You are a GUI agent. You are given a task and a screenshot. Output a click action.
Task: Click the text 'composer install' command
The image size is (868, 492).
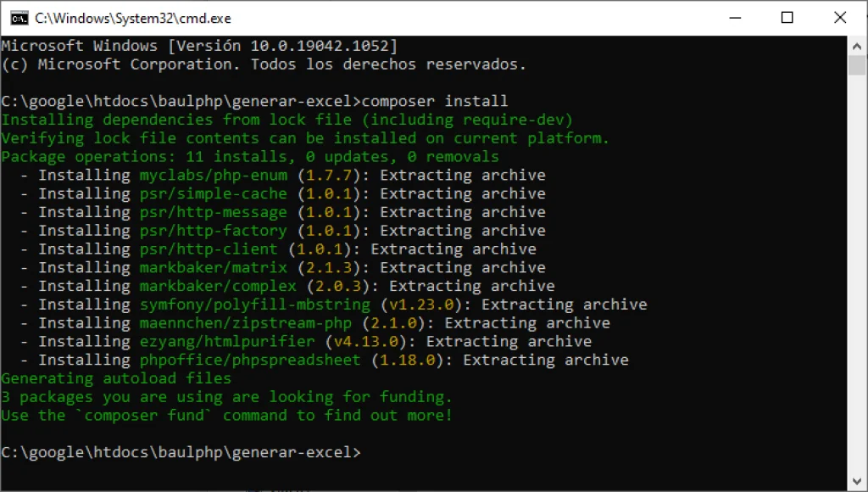[x=435, y=101]
